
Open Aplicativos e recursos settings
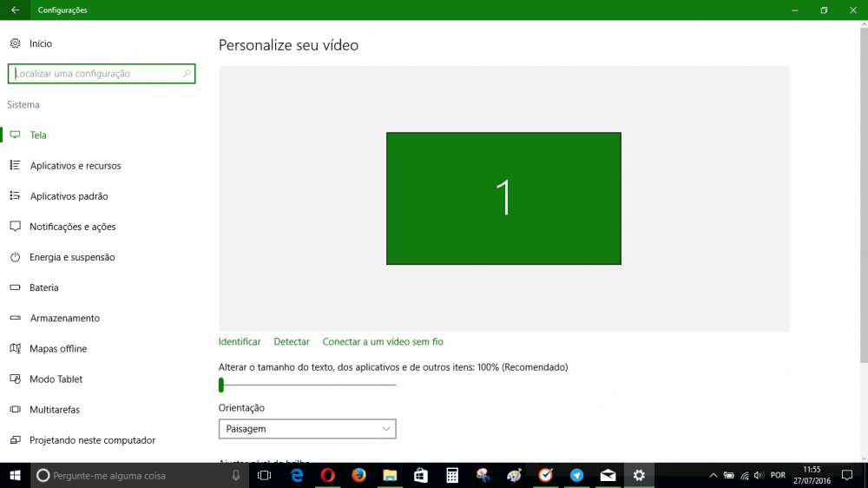pos(75,166)
